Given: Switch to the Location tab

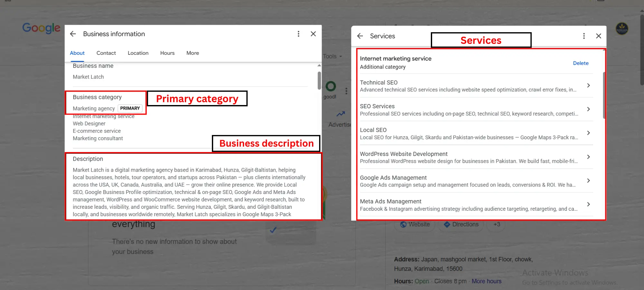Looking at the screenshot, I should (138, 53).
